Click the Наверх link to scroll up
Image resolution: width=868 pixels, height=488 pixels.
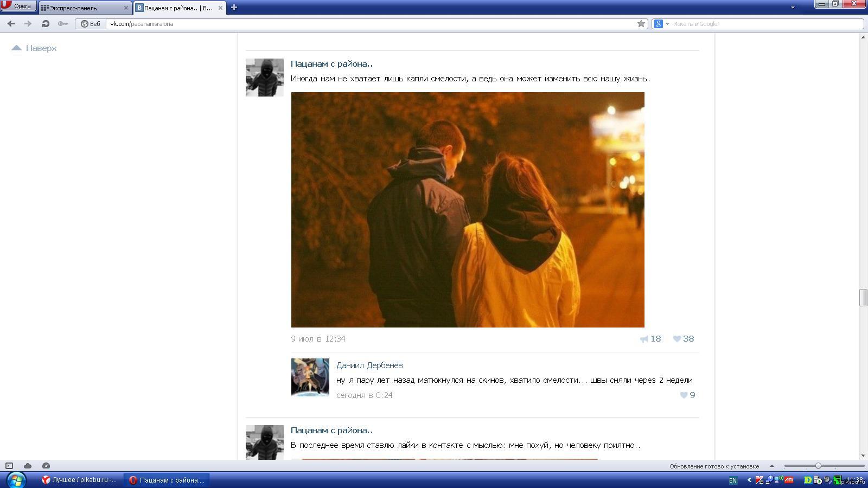click(x=35, y=48)
